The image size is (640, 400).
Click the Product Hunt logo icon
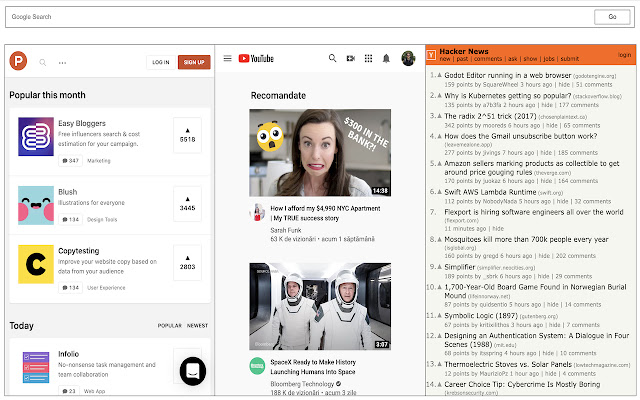point(20,62)
